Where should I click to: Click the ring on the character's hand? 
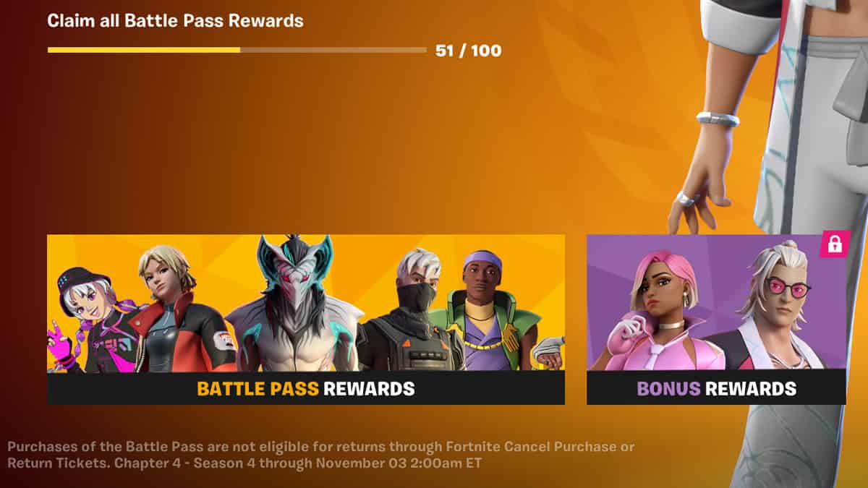point(685,198)
